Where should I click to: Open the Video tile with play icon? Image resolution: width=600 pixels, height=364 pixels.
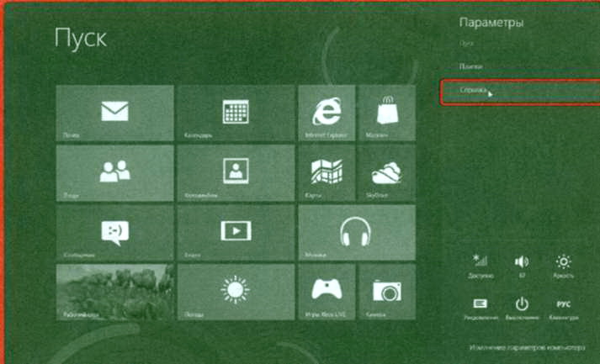coord(236,233)
